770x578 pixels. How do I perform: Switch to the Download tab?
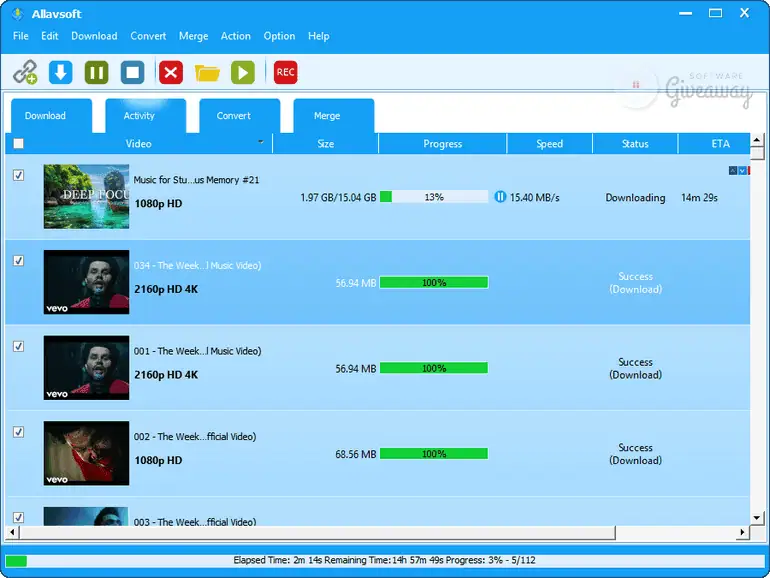point(51,116)
